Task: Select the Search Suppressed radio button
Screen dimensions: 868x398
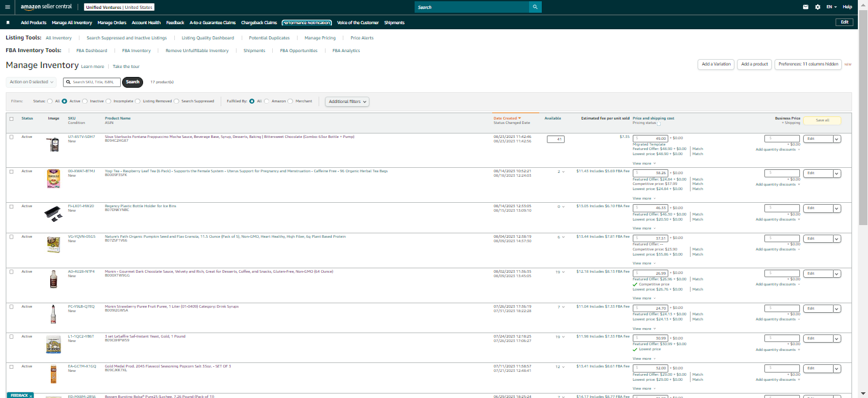Action: pos(176,101)
